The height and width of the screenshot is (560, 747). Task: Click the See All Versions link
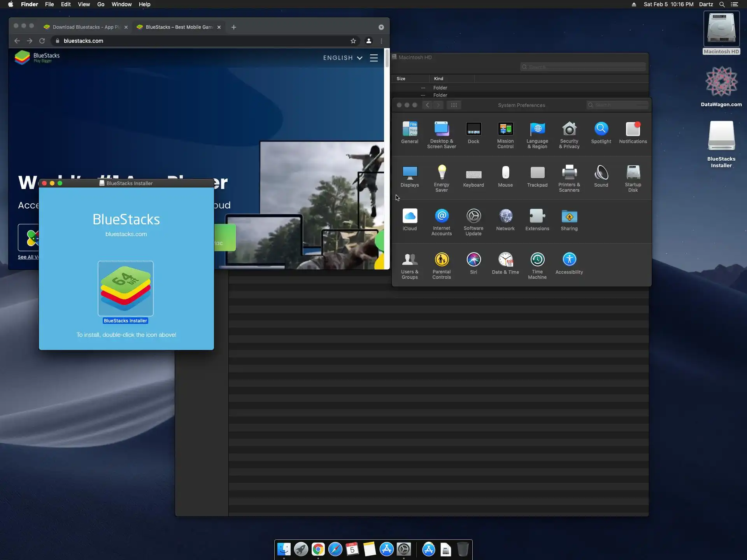point(28,257)
